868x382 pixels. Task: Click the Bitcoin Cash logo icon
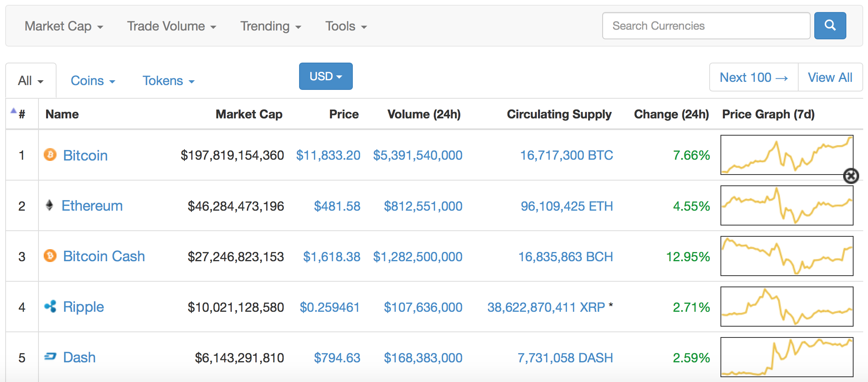[50, 256]
